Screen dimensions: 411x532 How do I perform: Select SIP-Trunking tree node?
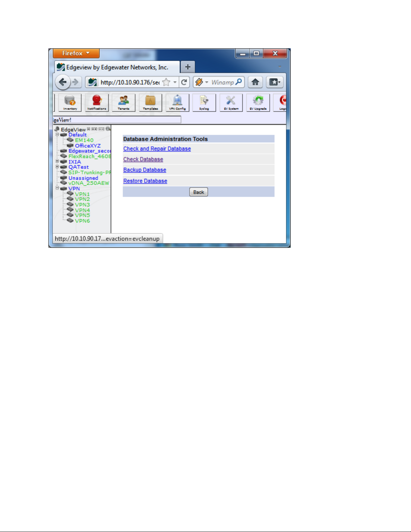(90, 173)
